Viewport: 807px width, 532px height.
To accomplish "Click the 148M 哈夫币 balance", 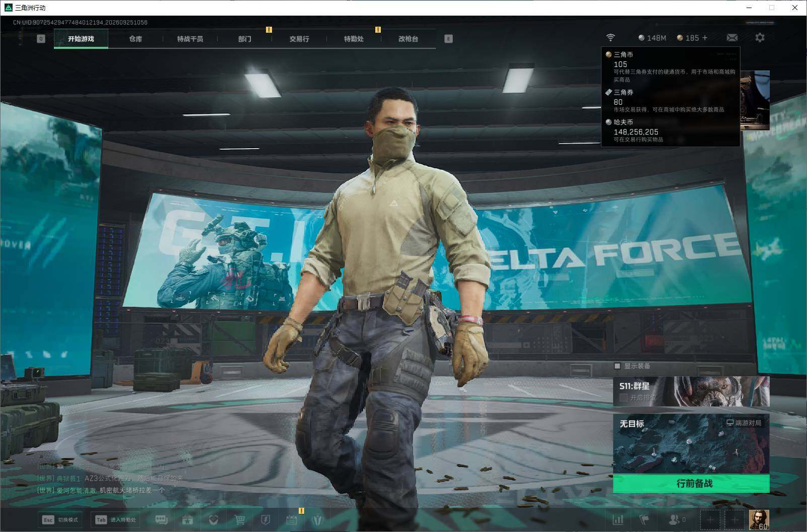I will pyautogui.click(x=652, y=38).
